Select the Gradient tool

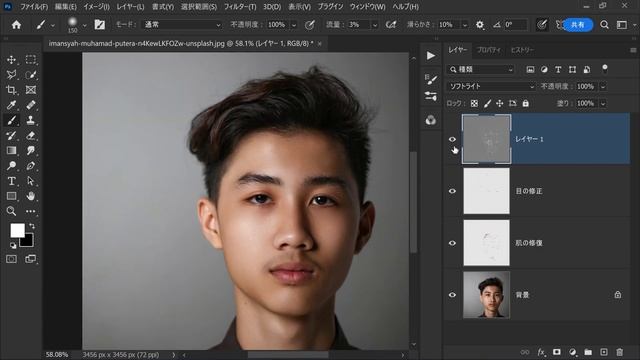tap(11, 151)
